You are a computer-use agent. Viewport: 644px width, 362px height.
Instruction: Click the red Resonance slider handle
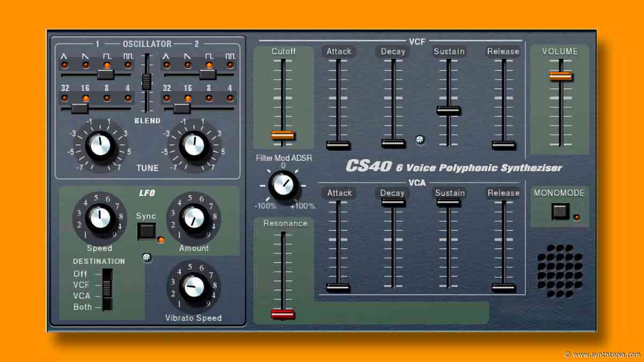283,314
